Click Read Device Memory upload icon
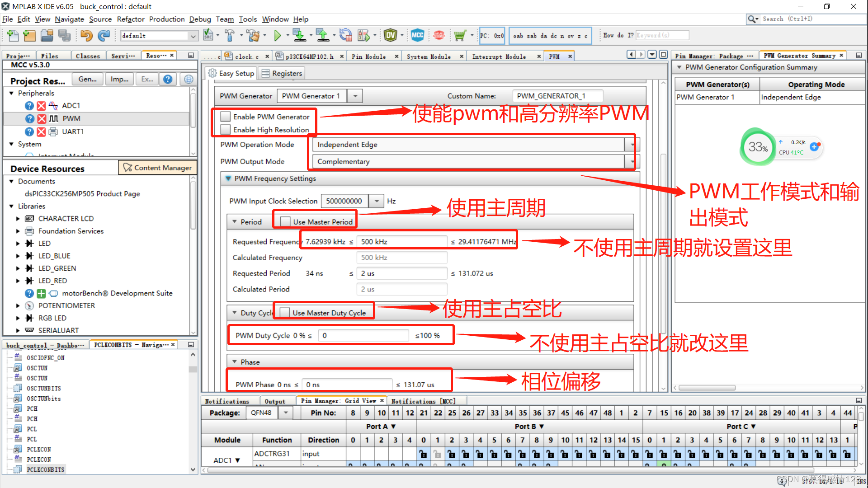Image resolution: width=868 pixels, height=488 pixels. (322, 35)
